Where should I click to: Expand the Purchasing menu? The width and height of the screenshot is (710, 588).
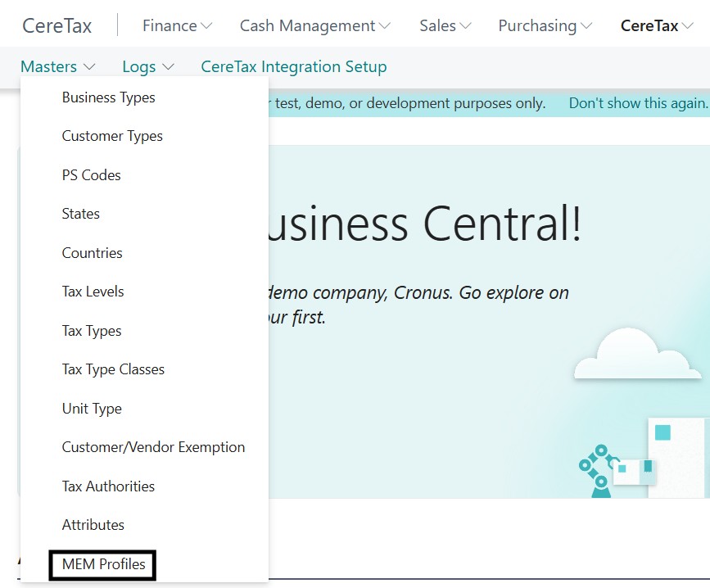545,26
